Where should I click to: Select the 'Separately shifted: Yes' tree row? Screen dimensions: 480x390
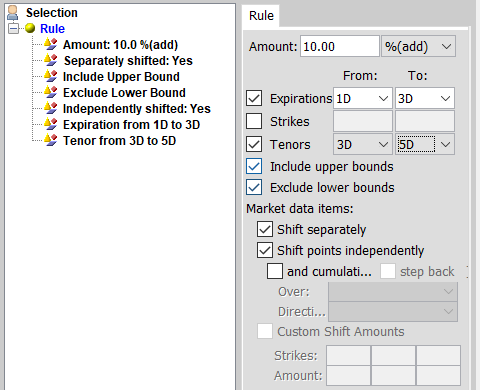[x=128, y=61]
